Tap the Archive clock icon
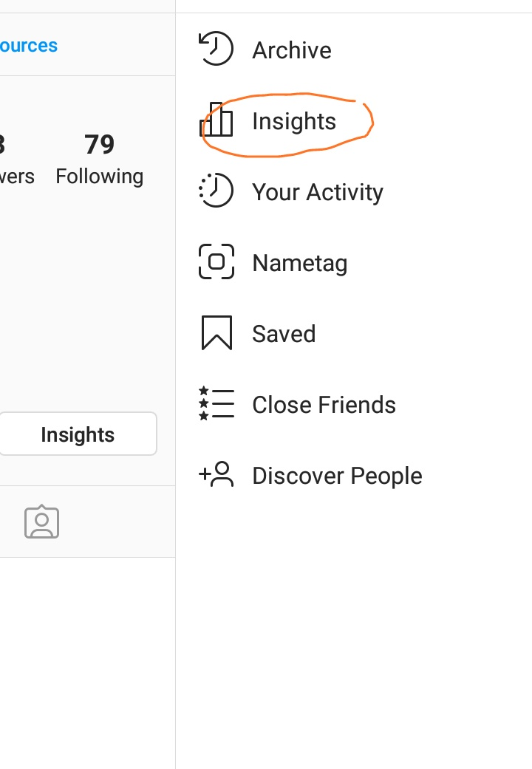This screenshot has height=769, width=532. 216,49
